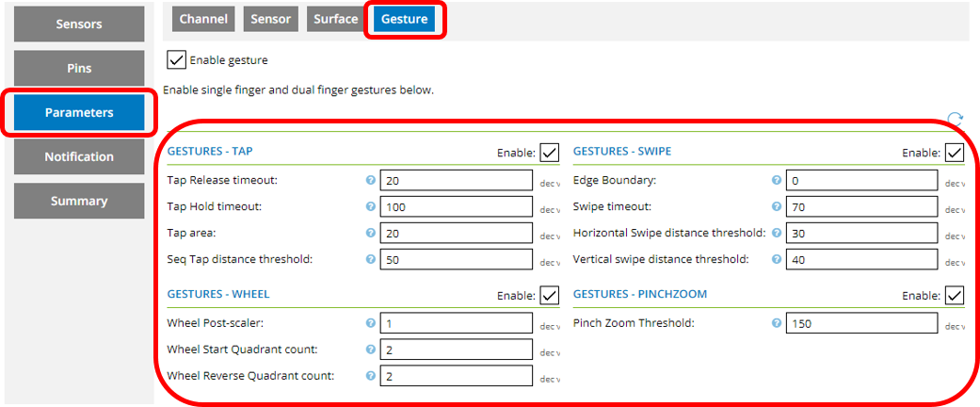
Task: Show help for Swipe timeout
Action: pyautogui.click(x=777, y=206)
